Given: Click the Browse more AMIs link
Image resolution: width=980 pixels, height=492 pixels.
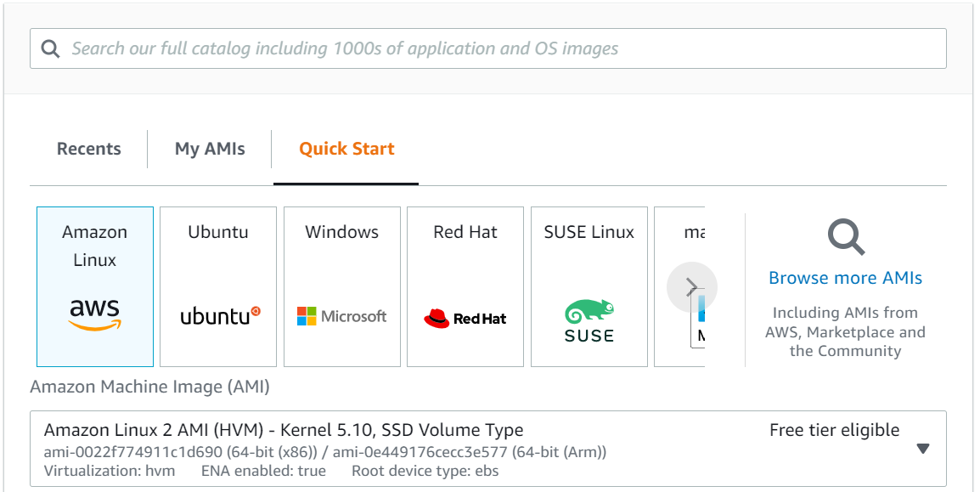Looking at the screenshot, I should [845, 278].
